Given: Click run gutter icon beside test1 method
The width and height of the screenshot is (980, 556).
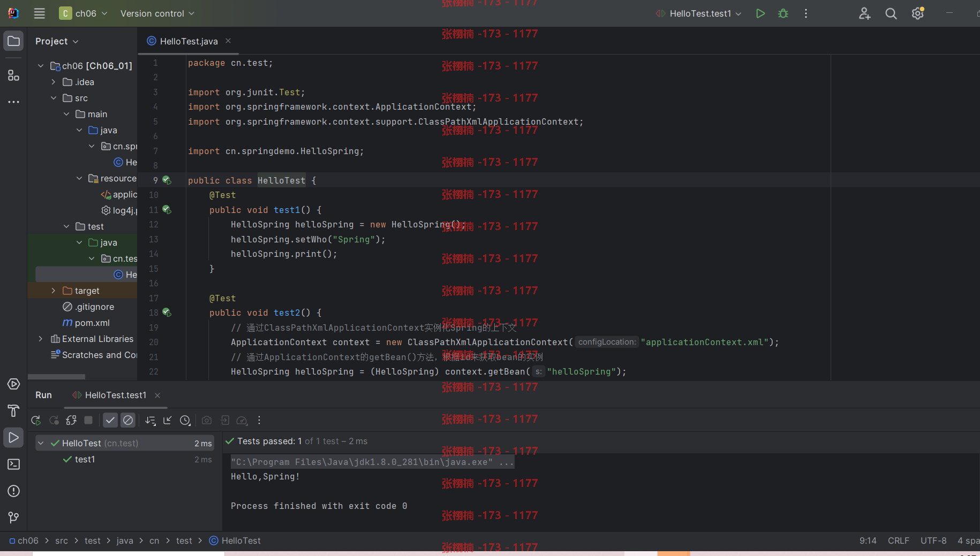Looking at the screenshot, I should (167, 210).
